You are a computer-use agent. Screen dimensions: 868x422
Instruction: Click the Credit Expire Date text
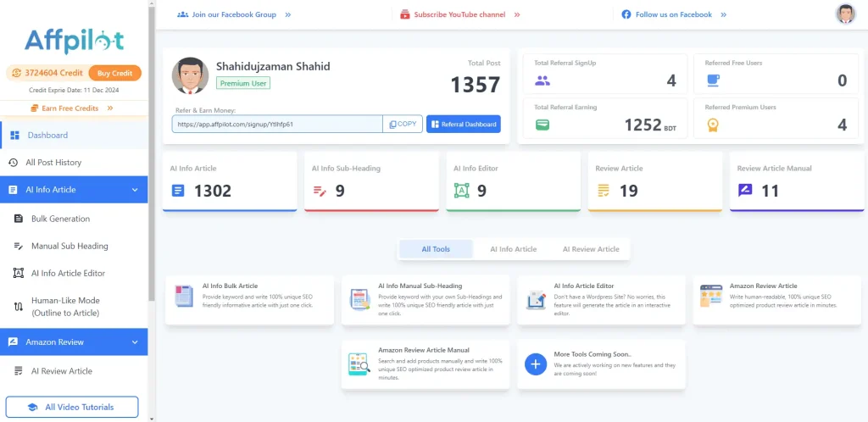(75, 90)
